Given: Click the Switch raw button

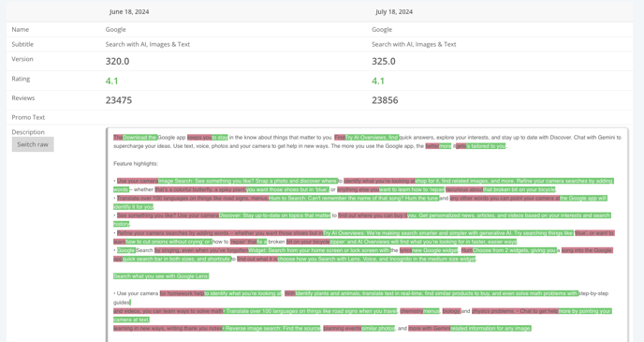Looking at the screenshot, I should click(33, 144).
